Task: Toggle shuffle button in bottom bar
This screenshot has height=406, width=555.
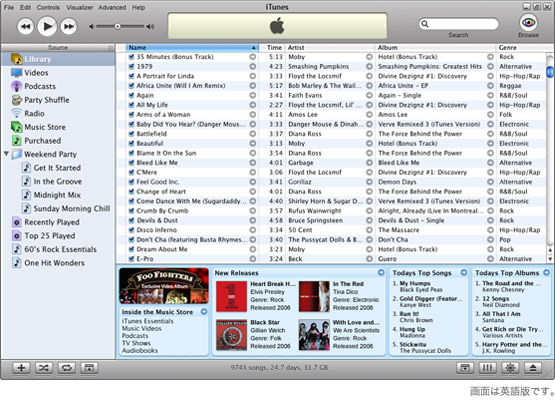Action: pyautogui.click(x=44, y=368)
